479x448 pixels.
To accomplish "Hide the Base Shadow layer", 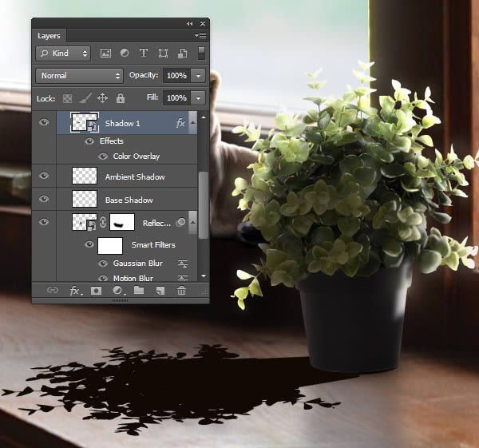I will [44, 199].
